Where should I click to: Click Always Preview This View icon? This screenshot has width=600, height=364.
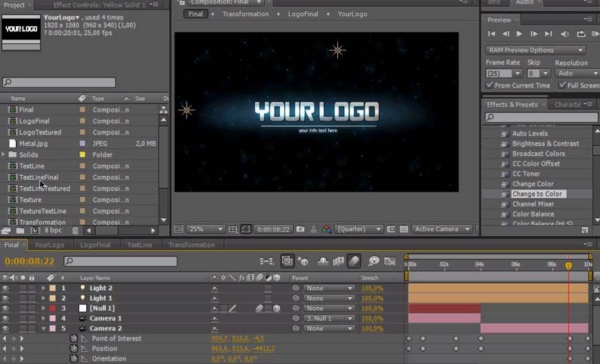pyautogui.click(x=179, y=229)
